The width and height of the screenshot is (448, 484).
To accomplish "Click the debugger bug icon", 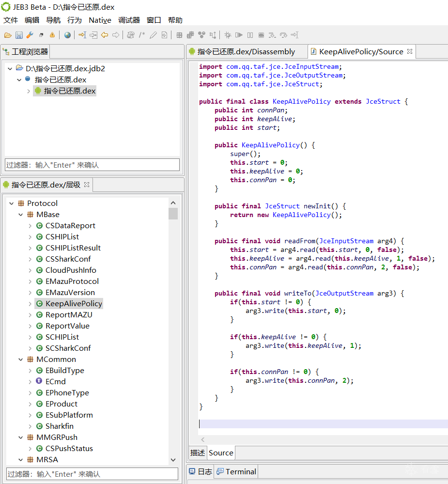I will pyautogui.click(x=228, y=35).
